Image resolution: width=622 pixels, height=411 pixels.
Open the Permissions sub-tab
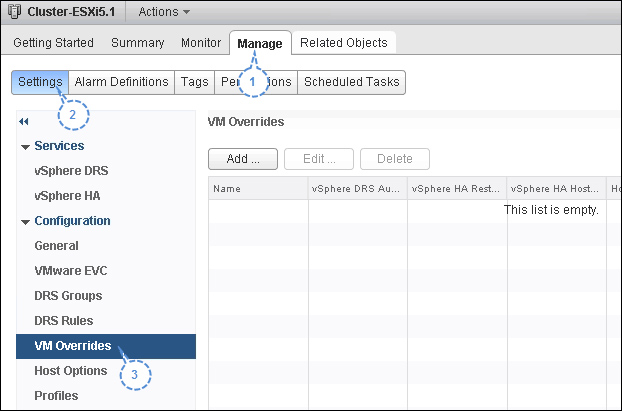(256, 82)
